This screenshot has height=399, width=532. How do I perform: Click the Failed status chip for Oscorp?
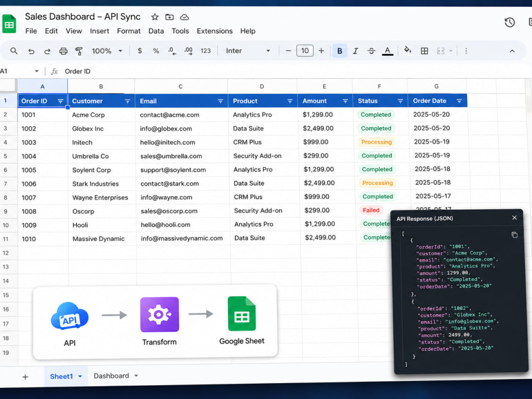(x=371, y=210)
